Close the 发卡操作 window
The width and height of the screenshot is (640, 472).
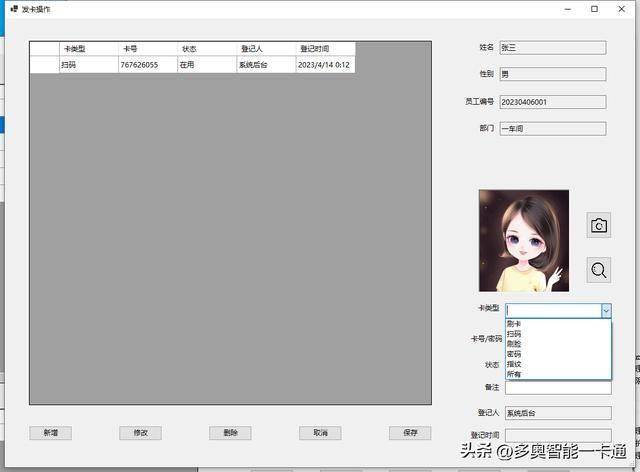[622, 9]
